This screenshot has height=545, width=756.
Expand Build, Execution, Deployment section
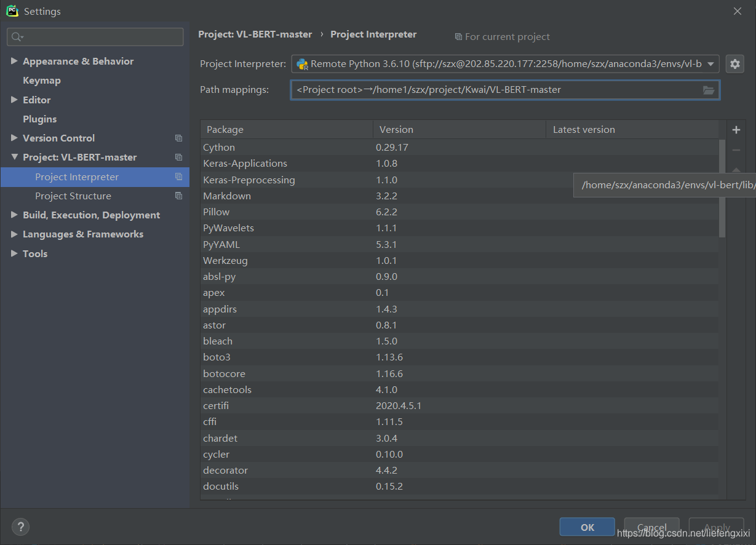click(x=14, y=215)
